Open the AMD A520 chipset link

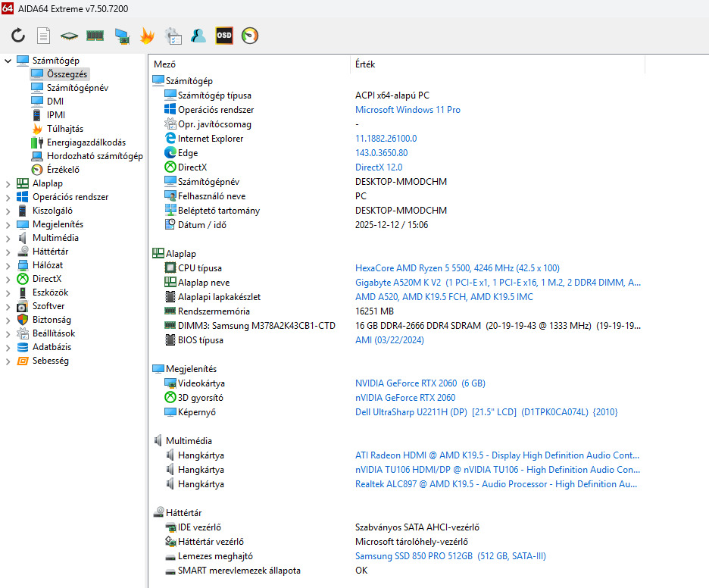[444, 297]
